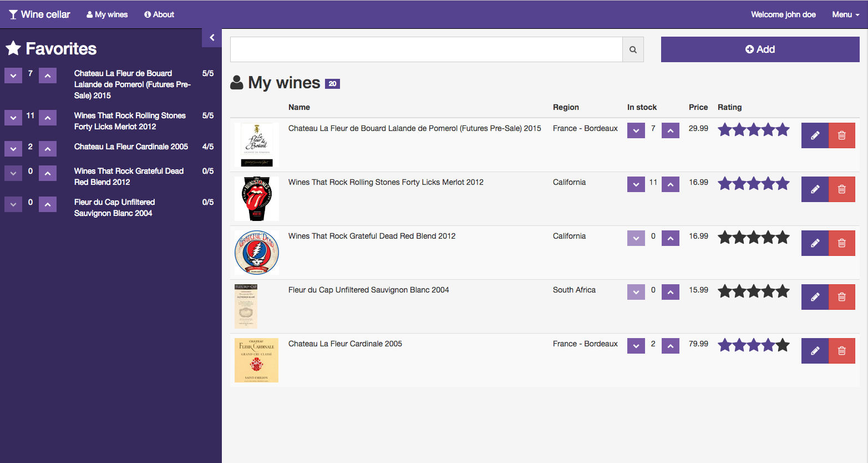The width and height of the screenshot is (868, 463).
Task: Click the 79.99 price cell
Action: [x=698, y=344]
